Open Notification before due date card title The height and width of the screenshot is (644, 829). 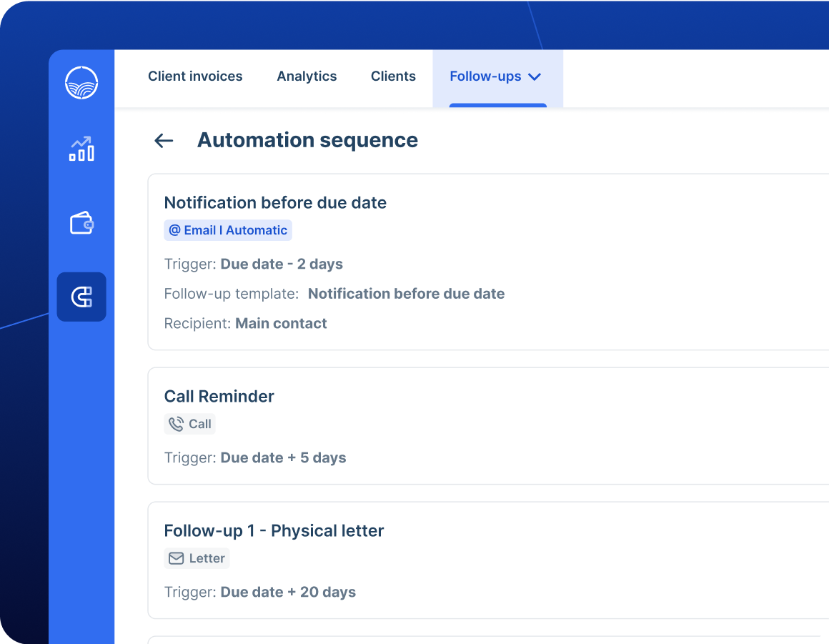275,202
